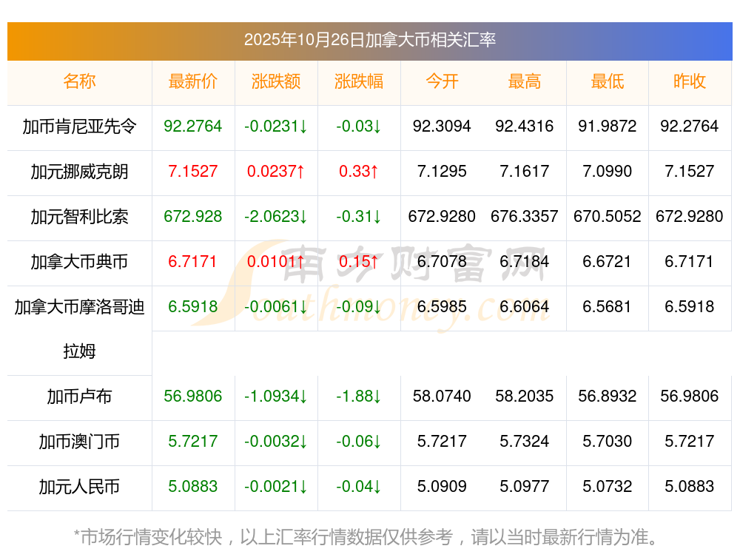The height and width of the screenshot is (560, 740).
Task: Click the change value 0.0237↑
Action: [276, 171]
